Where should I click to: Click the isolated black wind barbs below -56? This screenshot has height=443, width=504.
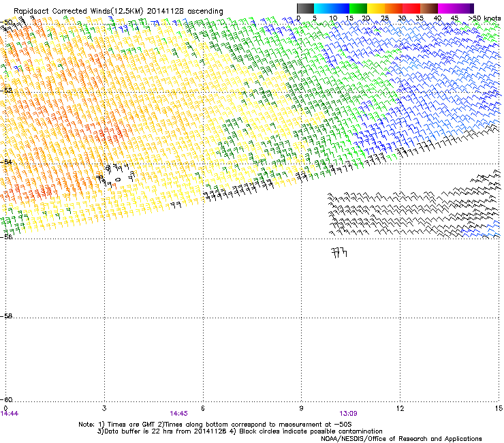coord(339,253)
